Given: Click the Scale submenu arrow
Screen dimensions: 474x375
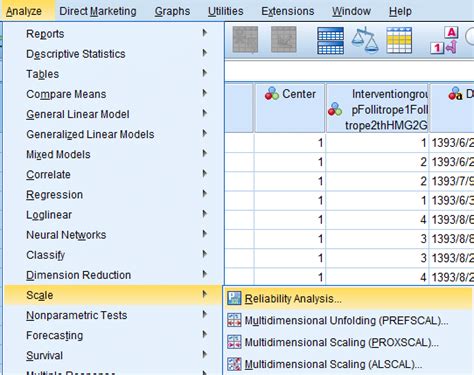Looking at the screenshot, I should coord(205,294).
